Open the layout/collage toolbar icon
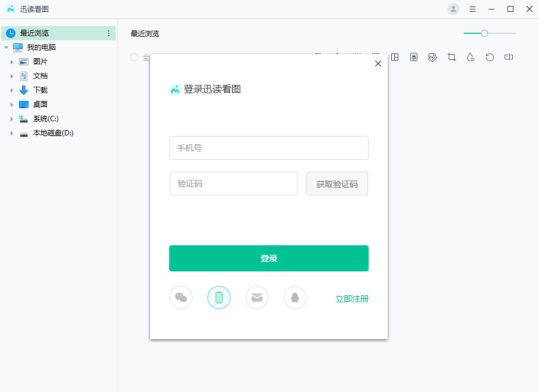Viewport: 539px width, 392px height. [x=395, y=57]
